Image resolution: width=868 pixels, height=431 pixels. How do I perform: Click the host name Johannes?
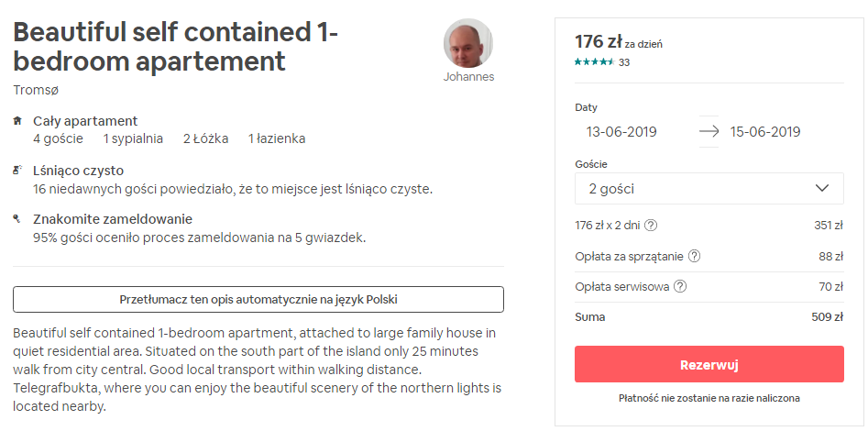(x=468, y=77)
